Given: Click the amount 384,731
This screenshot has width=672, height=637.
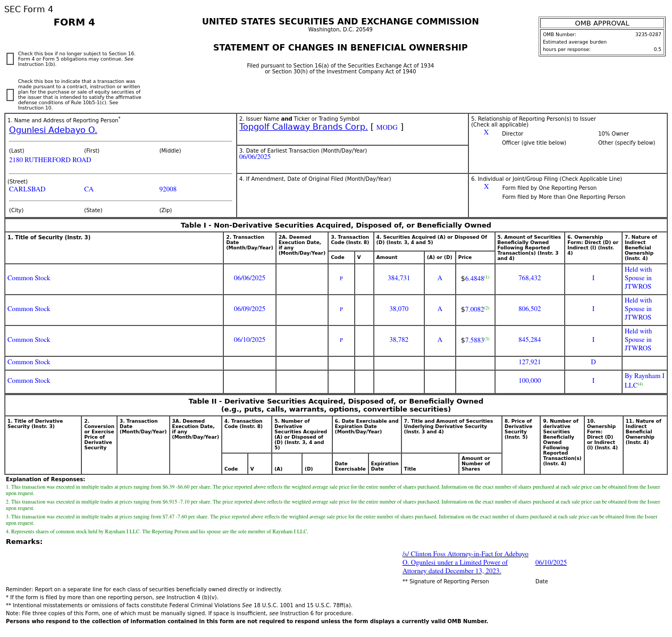Looking at the screenshot, I should pyautogui.click(x=399, y=278).
